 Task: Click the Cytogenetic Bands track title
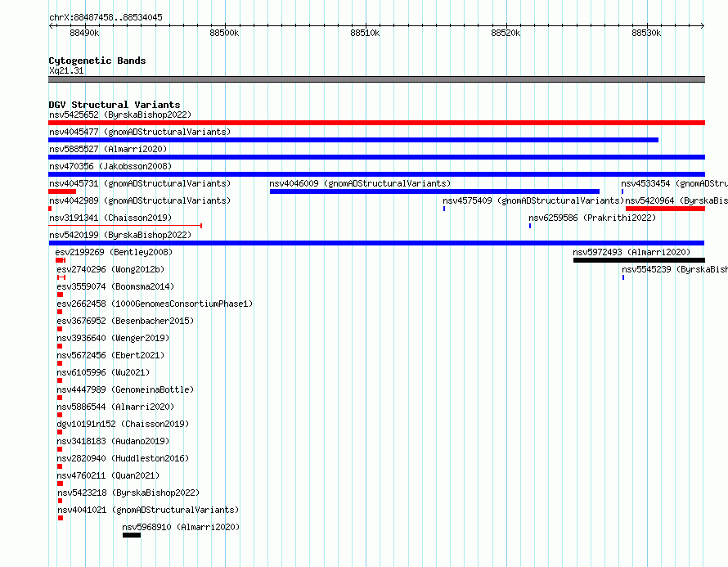[97, 61]
